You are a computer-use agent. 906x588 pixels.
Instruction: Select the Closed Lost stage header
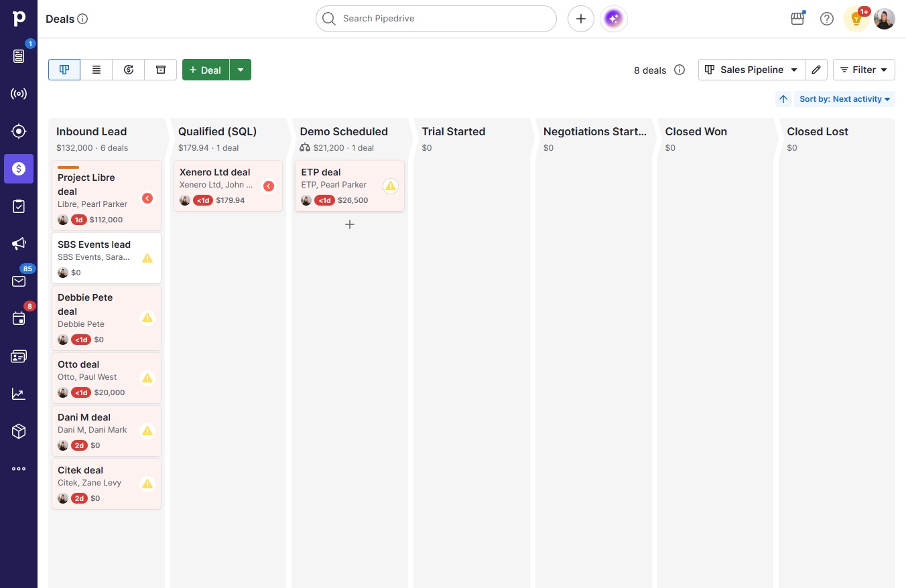[818, 131]
